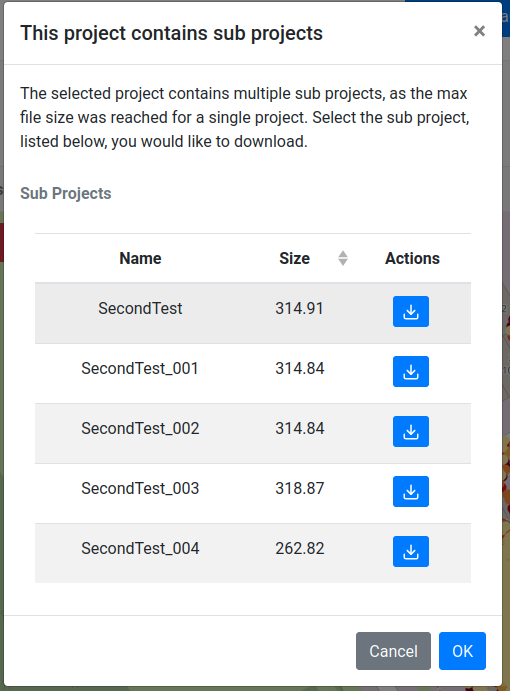The image size is (510, 691).
Task: Confirm with the OK button
Action: 462,651
